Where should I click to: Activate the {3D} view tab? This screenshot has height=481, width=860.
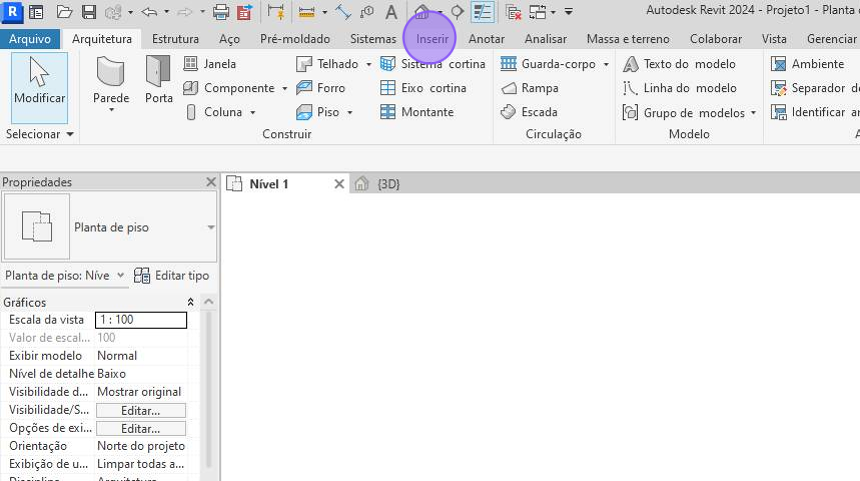point(378,184)
